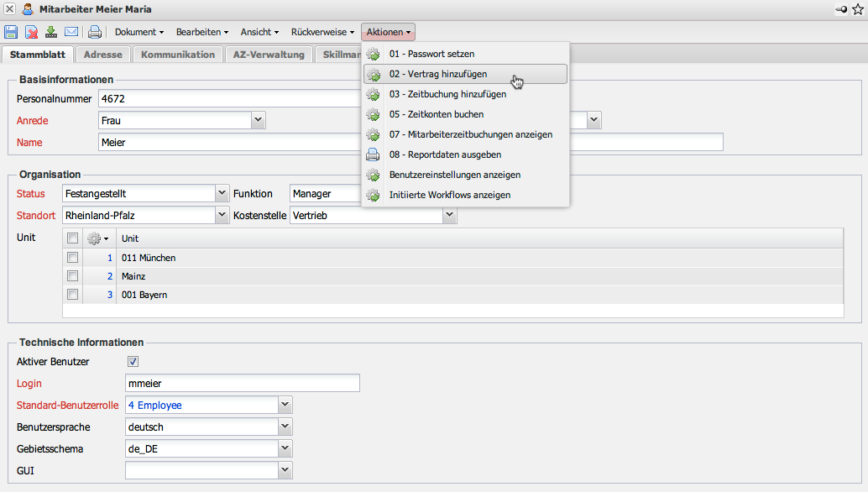Open the gear menu in Unit table header
Screen dimensions: 868x492
tap(98, 238)
